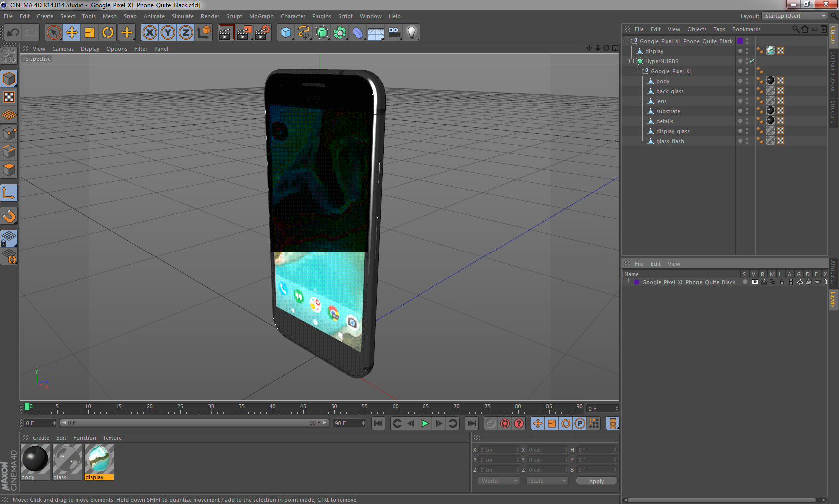Image resolution: width=839 pixels, height=504 pixels.
Task: Click the timeline range slider bar
Action: 194,423
